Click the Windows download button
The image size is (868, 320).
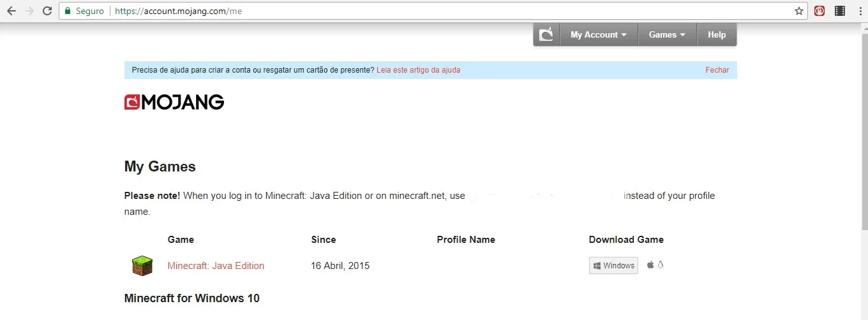[x=613, y=265]
